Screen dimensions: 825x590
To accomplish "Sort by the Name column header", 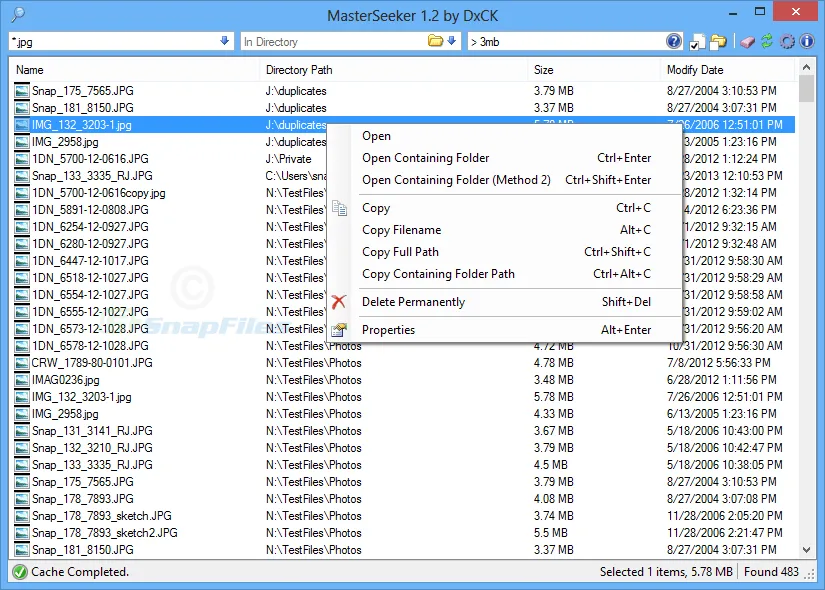I will [x=134, y=70].
